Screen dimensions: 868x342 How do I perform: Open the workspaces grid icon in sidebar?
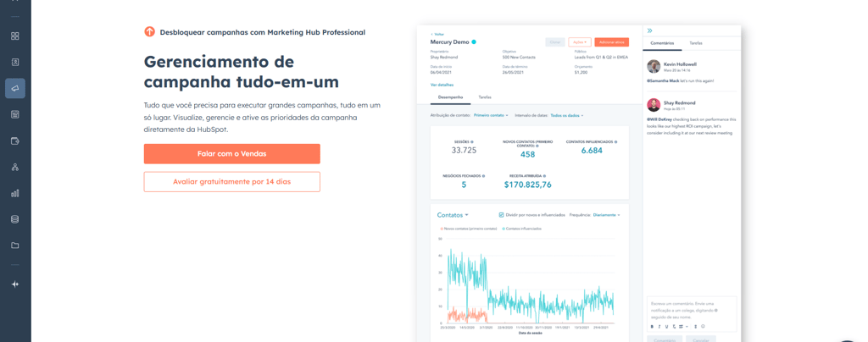tap(15, 36)
